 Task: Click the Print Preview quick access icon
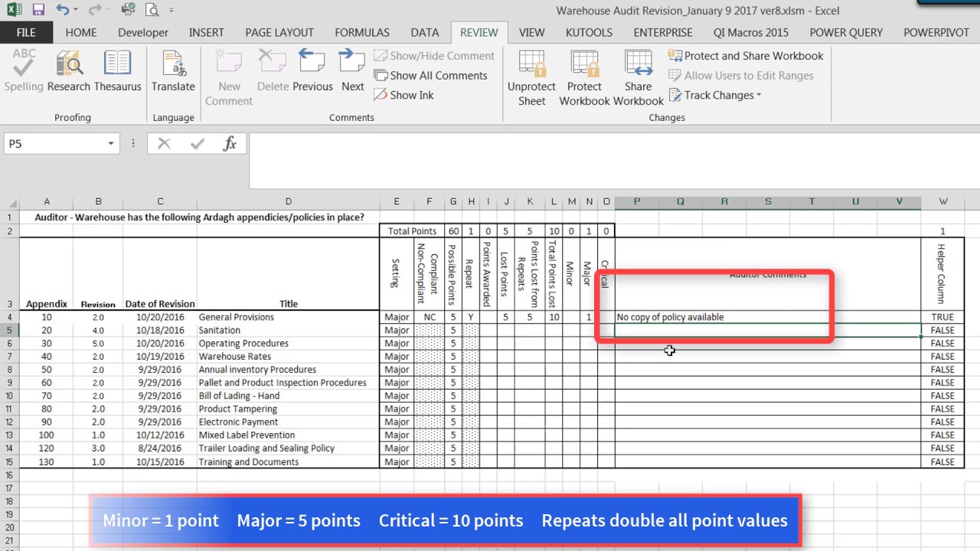click(x=152, y=11)
